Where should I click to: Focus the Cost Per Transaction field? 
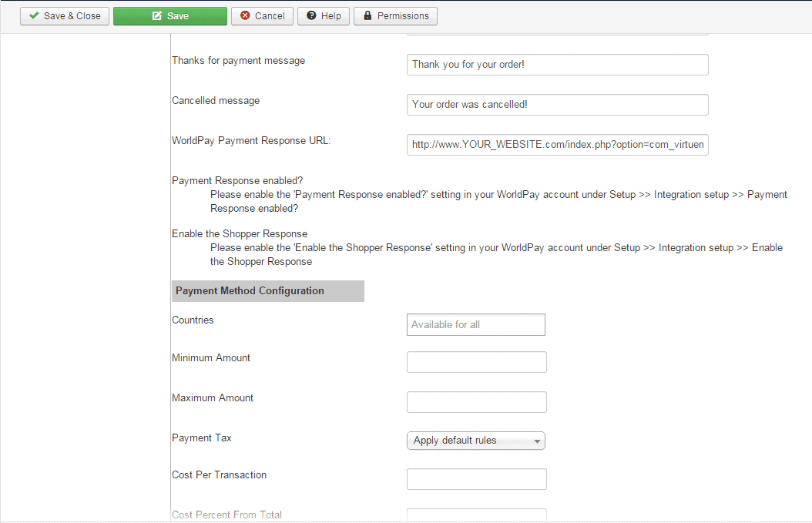click(x=476, y=479)
